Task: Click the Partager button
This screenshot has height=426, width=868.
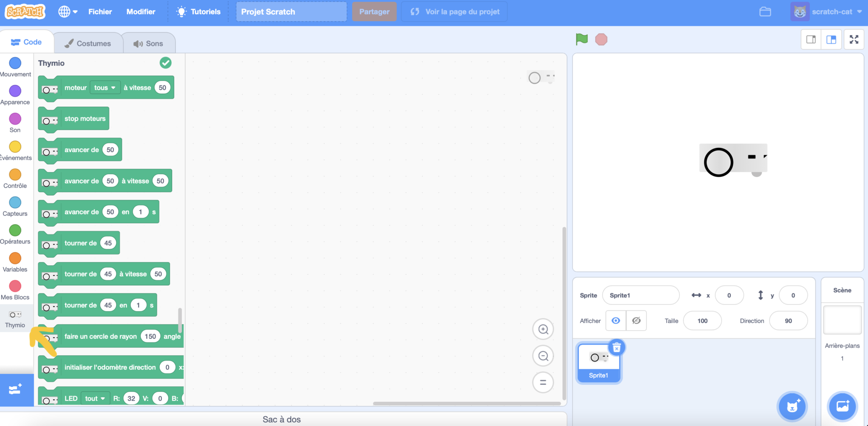Action: [x=374, y=11]
